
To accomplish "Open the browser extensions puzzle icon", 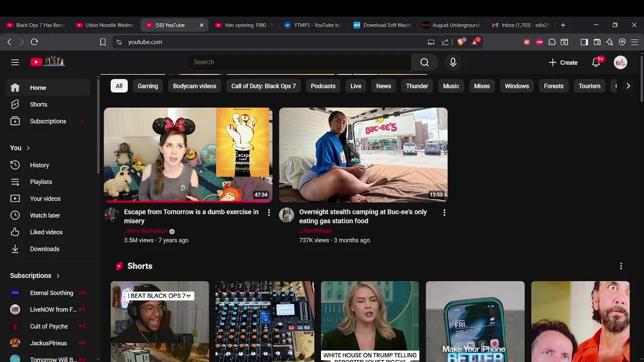I will [552, 42].
